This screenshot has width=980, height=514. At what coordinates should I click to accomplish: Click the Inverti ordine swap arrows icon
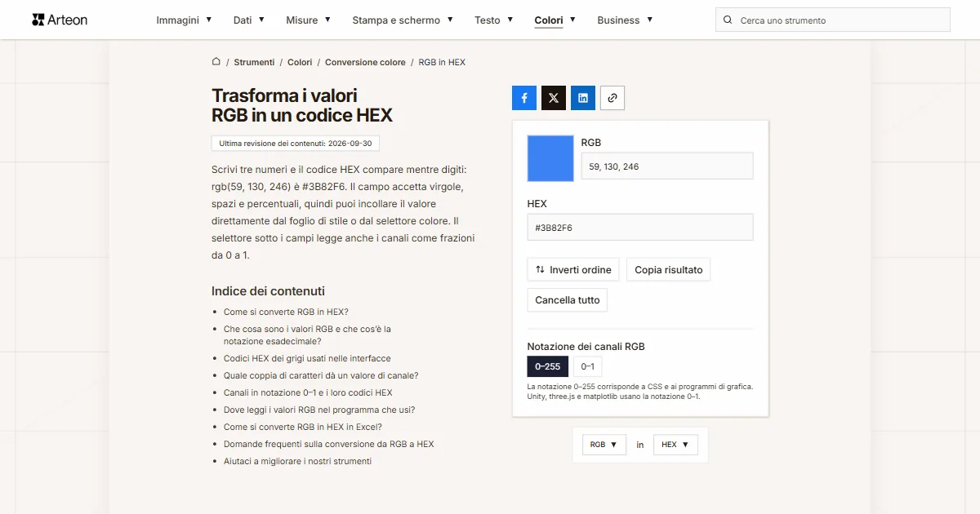pyautogui.click(x=540, y=270)
